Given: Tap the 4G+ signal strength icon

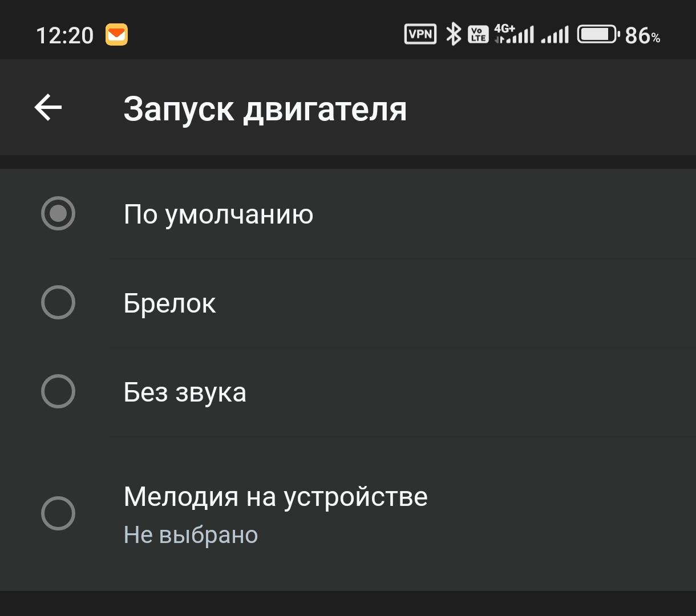Looking at the screenshot, I should (x=514, y=34).
